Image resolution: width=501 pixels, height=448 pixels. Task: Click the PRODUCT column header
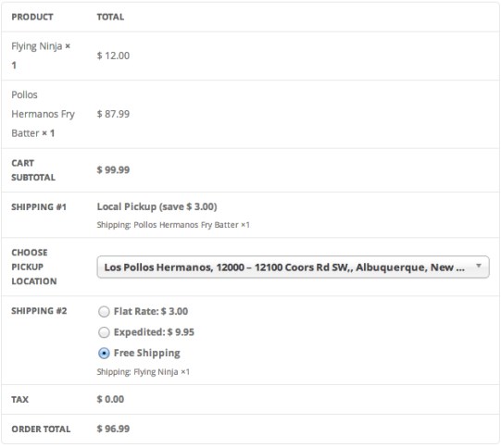coord(32,17)
